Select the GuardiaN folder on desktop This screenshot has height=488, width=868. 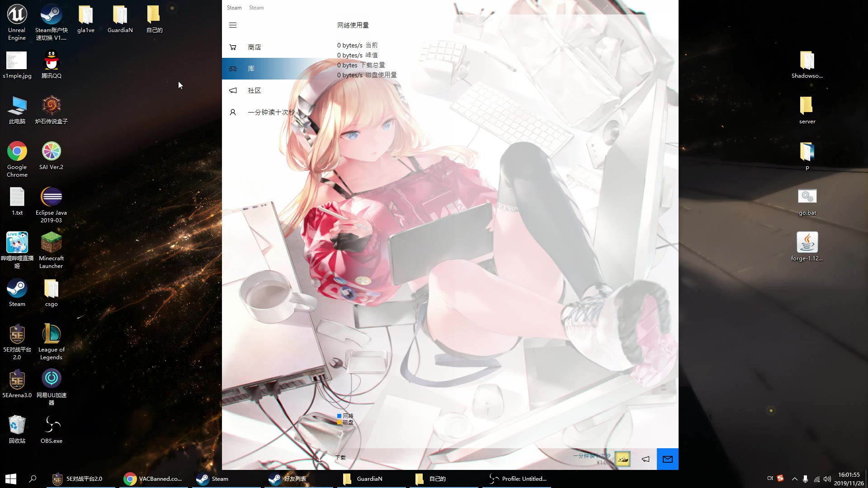120,19
